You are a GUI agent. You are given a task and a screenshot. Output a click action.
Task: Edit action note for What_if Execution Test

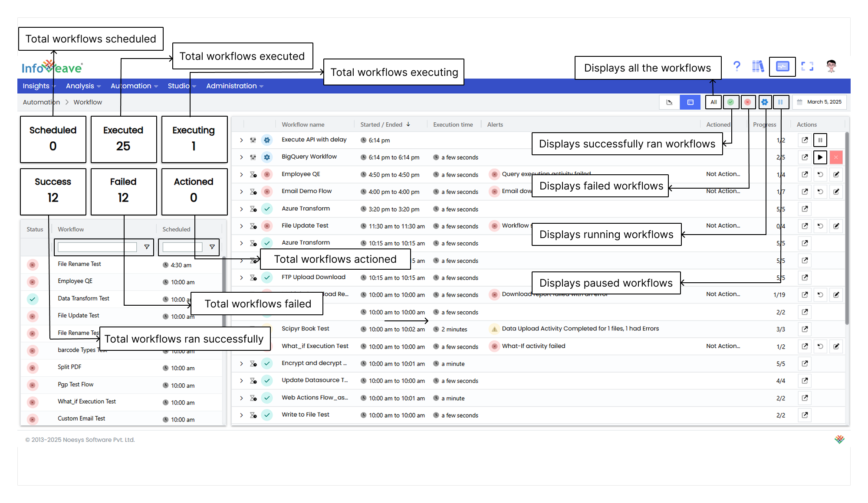coord(836,346)
